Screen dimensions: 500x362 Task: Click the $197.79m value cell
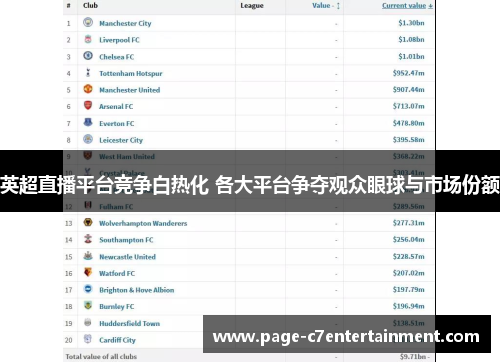[x=409, y=290]
